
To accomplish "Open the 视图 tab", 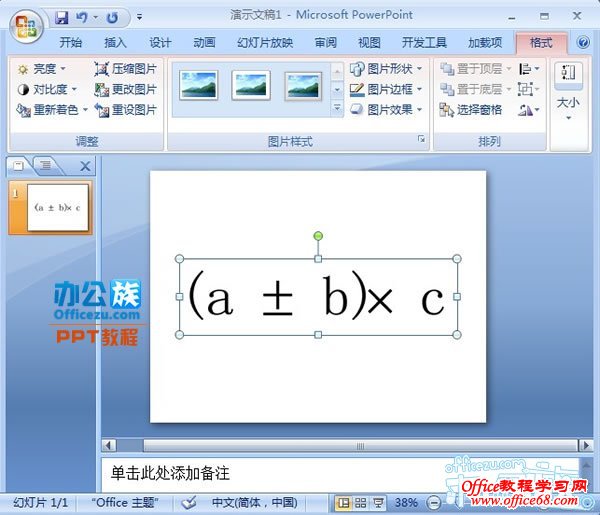I will point(369,42).
